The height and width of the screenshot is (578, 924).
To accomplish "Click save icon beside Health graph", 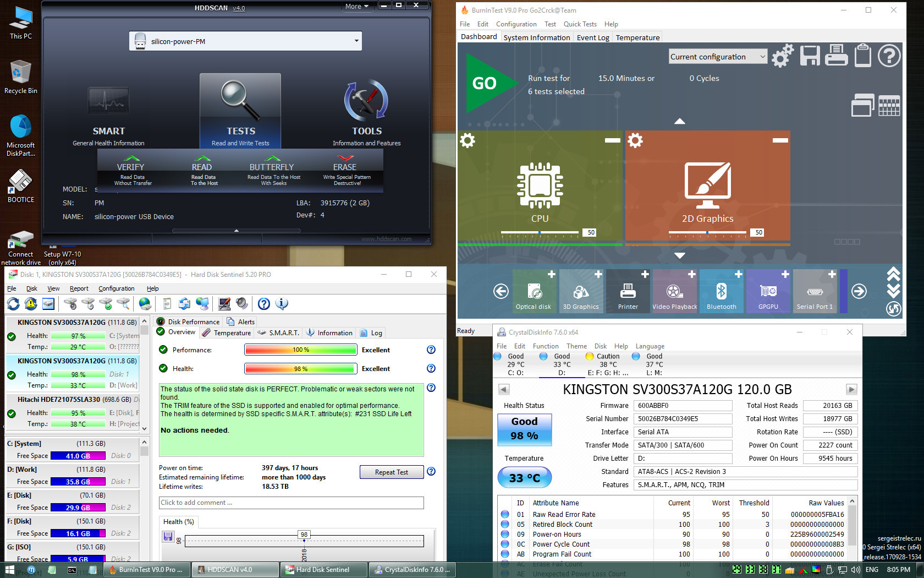I will point(168,536).
